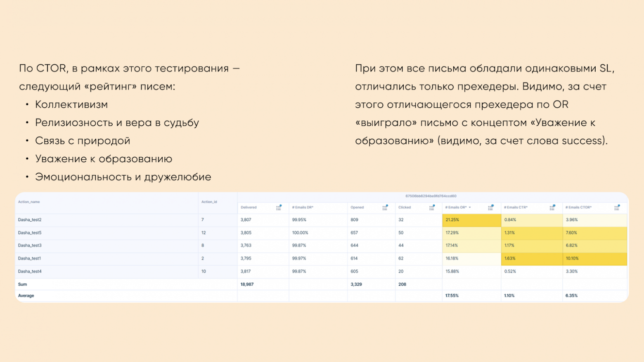Select the Average row label
The image size is (644, 362).
click(26, 296)
